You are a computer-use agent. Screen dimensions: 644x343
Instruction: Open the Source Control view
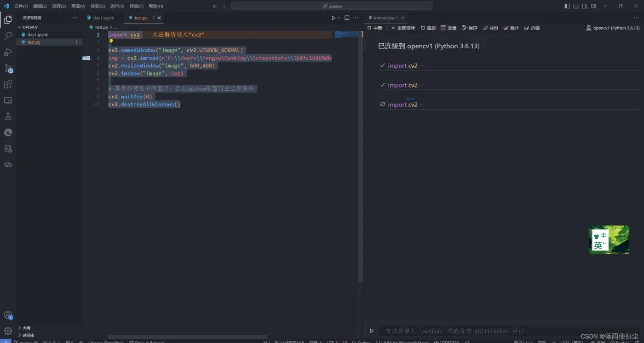click(x=8, y=69)
